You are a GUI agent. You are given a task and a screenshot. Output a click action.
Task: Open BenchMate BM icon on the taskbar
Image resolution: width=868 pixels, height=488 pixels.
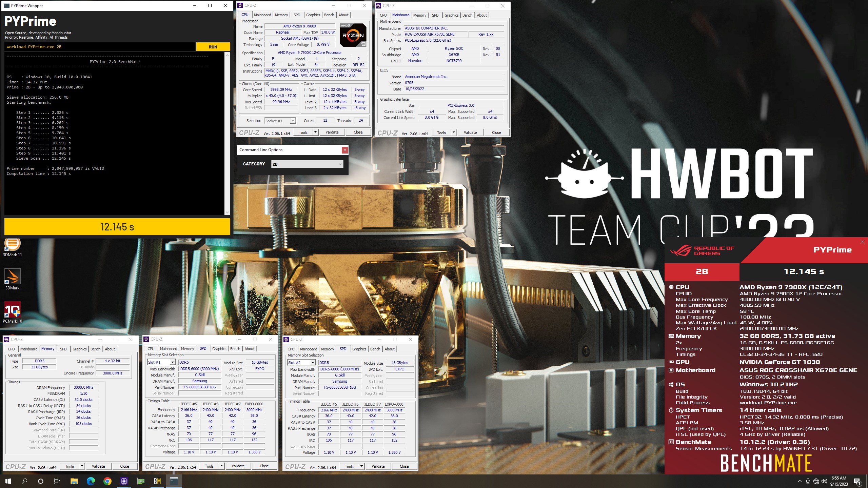(157, 481)
